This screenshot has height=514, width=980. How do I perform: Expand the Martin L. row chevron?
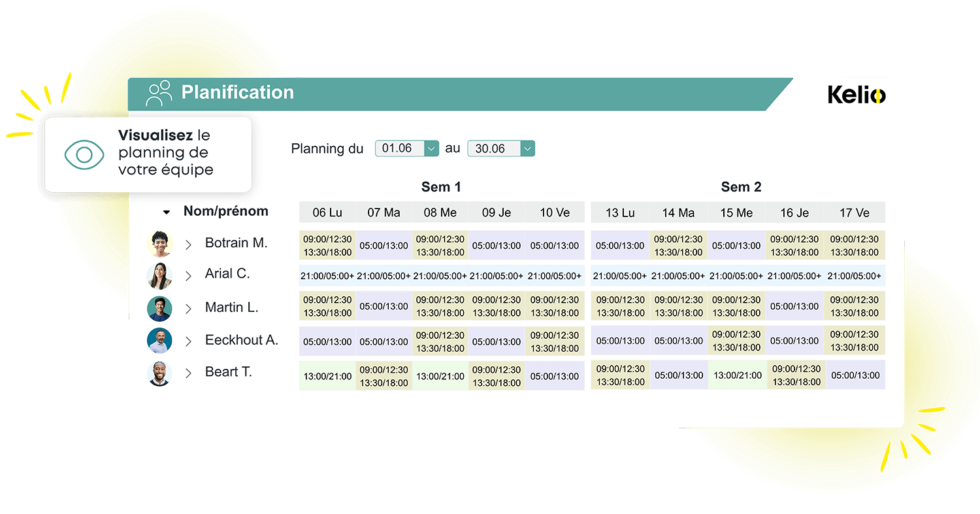click(x=188, y=308)
